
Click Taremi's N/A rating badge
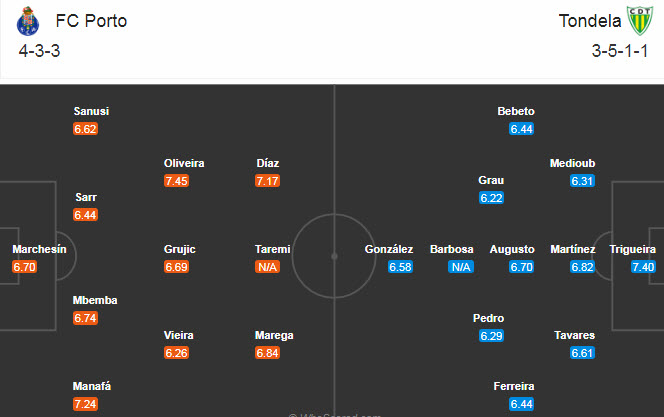[267, 267]
